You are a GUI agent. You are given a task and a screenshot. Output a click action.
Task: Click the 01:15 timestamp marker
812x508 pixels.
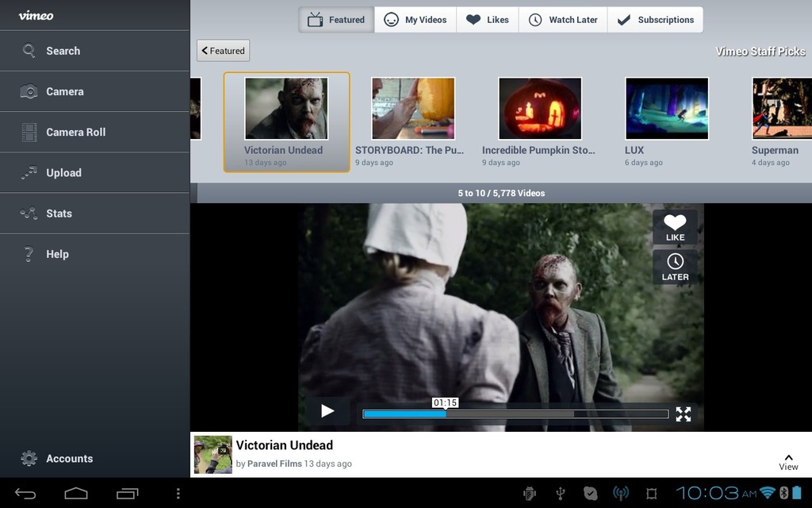tap(446, 402)
